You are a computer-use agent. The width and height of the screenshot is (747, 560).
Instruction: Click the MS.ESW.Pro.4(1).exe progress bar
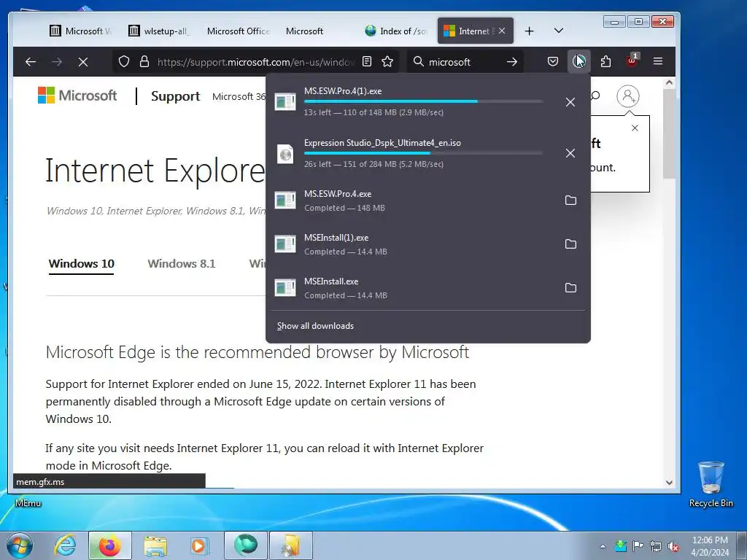(x=423, y=101)
